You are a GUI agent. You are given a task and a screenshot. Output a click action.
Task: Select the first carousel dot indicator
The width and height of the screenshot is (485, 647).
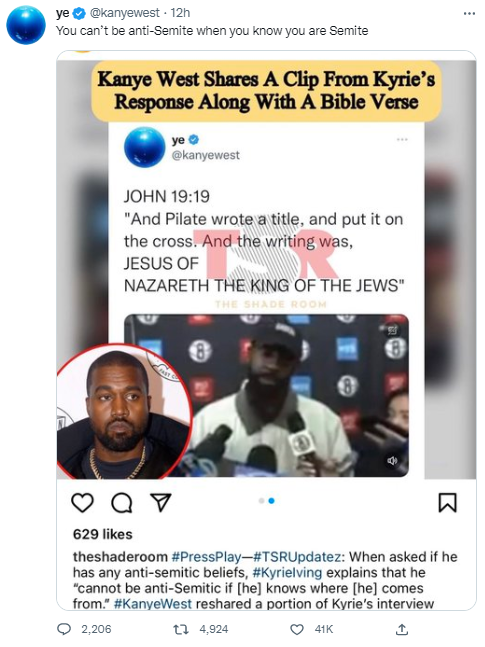coord(261,501)
